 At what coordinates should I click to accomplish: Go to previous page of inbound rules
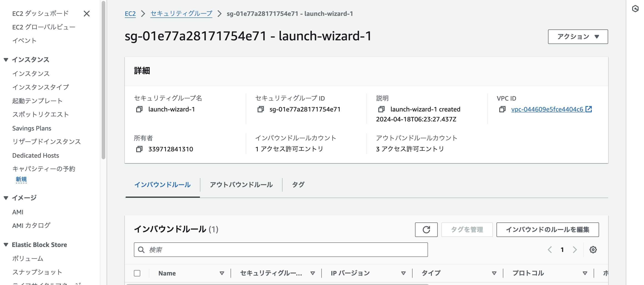(x=550, y=250)
